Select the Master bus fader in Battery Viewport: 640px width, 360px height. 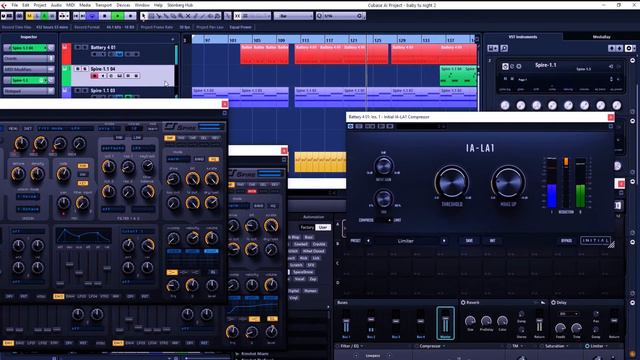445,322
